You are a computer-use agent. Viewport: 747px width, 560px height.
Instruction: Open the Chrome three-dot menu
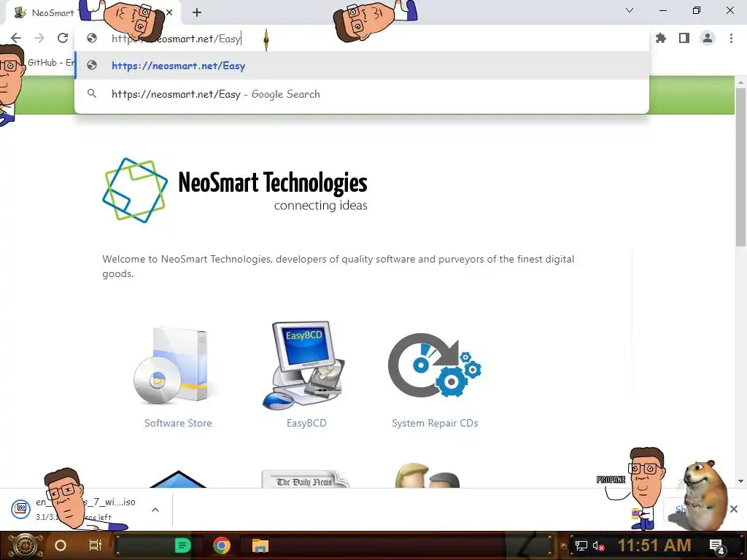pyautogui.click(x=731, y=38)
